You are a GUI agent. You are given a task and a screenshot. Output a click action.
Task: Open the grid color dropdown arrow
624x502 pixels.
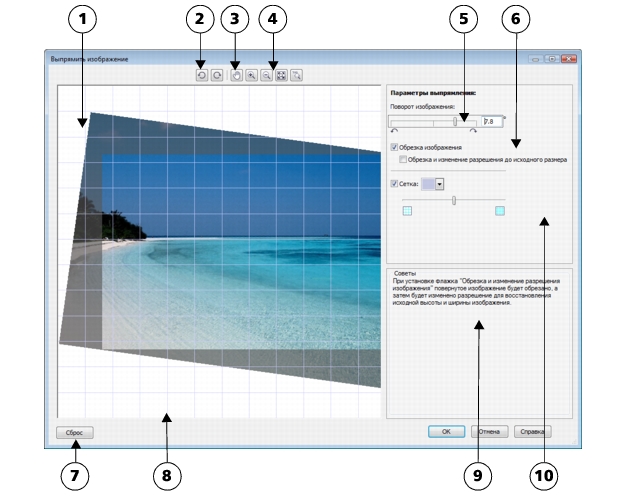[x=439, y=184]
